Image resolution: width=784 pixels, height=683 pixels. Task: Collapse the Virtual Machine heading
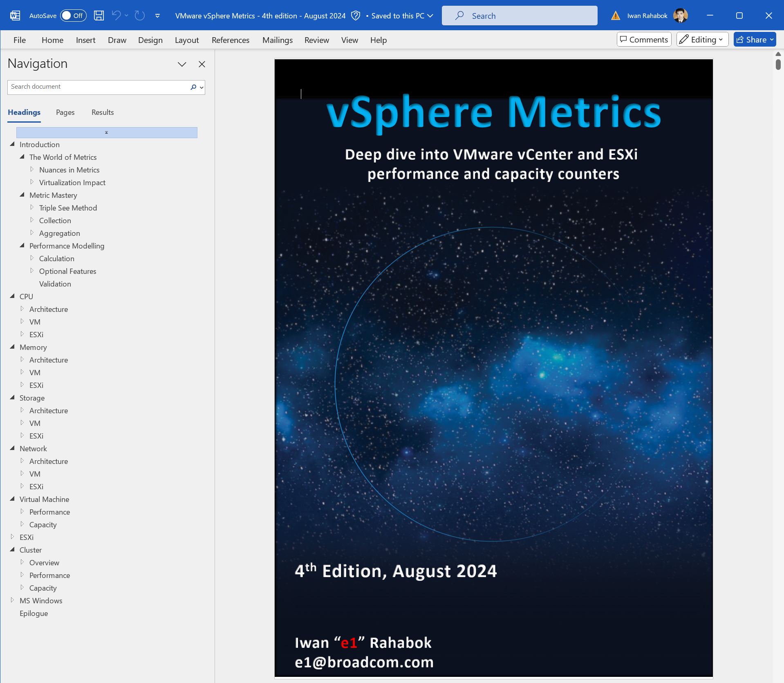pos(12,499)
